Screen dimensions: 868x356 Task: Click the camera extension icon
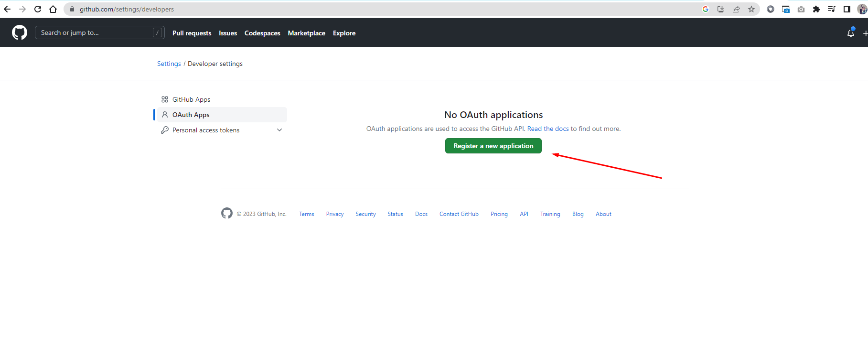click(x=801, y=9)
